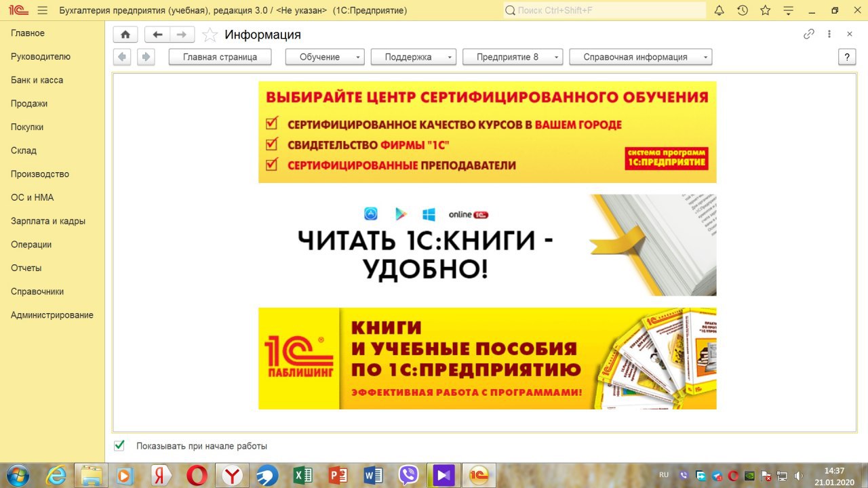Open Word from the taskbar
868x488 pixels.
pyautogui.click(x=373, y=475)
